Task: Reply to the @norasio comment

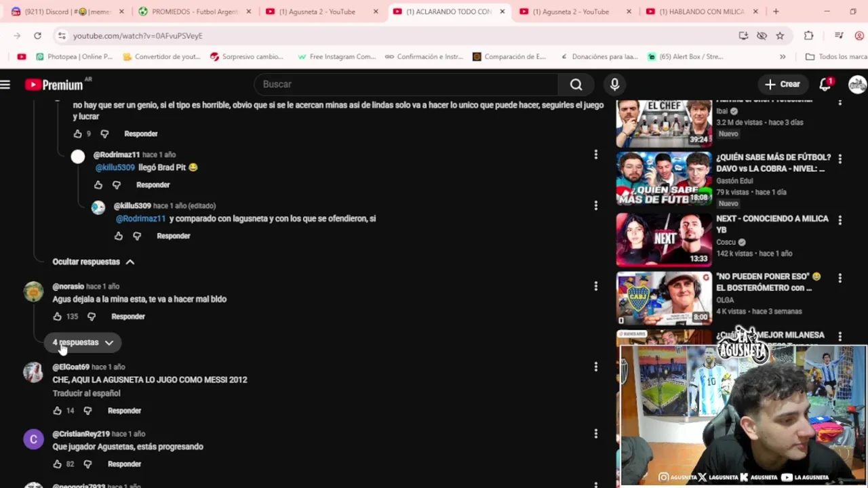Action: click(128, 317)
